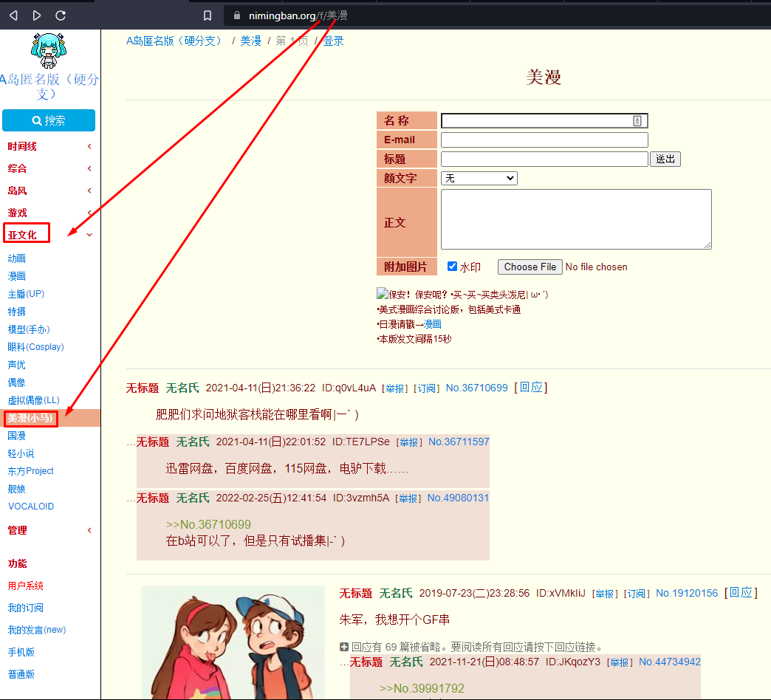
Task: Open post number No.49080131 link
Action: coord(459,498)
